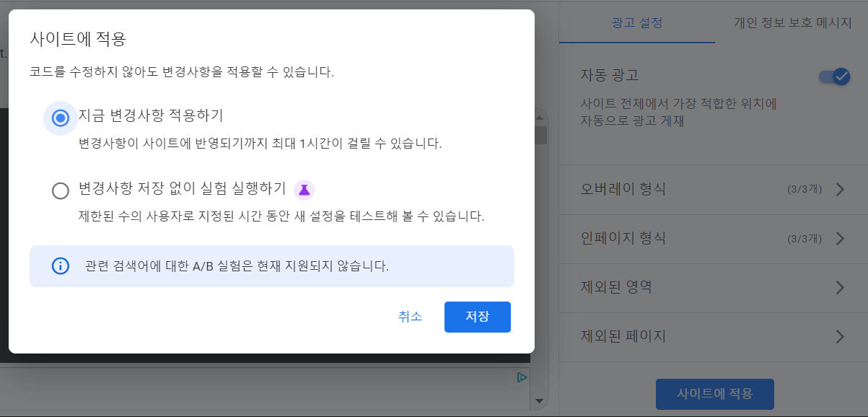Screen dimensions: 868x417
Task: Click the A/B 실험 notice text
Action: [237, 265]
